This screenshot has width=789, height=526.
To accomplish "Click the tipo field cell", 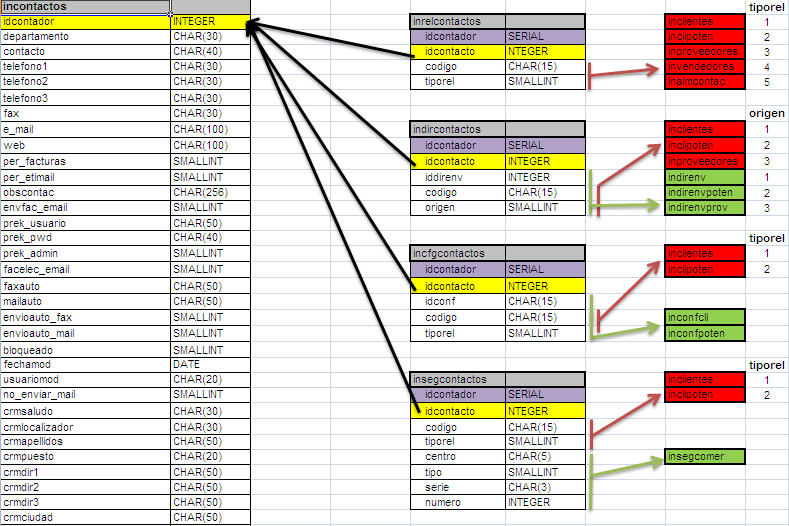I will [x=457, y=473].
